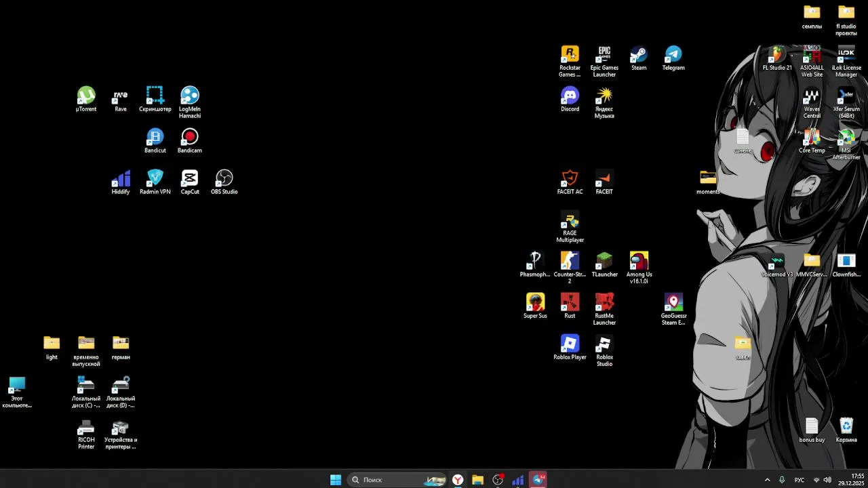Open Локальный диск (C) shortcut
This screenshot has width=868, height=488.
86,392
